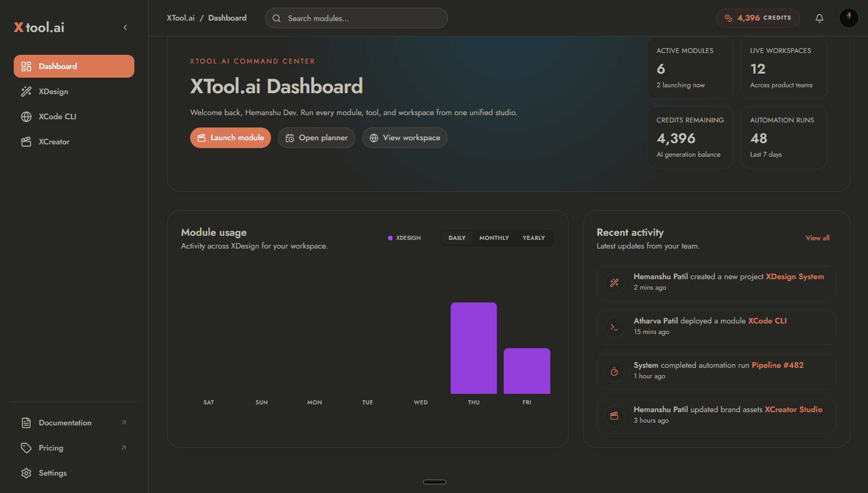Collapse the navigation sidebar
Image resolution: width=868 pixels, height=493 pixels.
tap(125, 27)
